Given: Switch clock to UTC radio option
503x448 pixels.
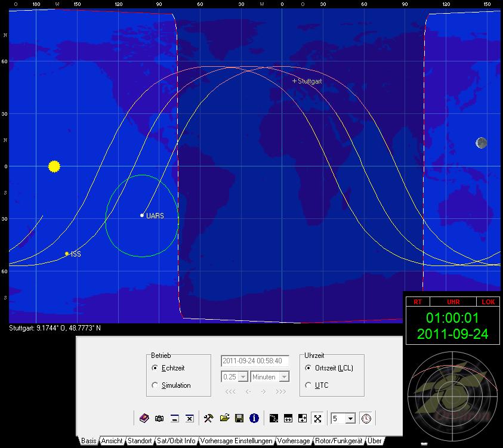Looking at the screenshot, I should pyautogui.click(x=308, y=385).
